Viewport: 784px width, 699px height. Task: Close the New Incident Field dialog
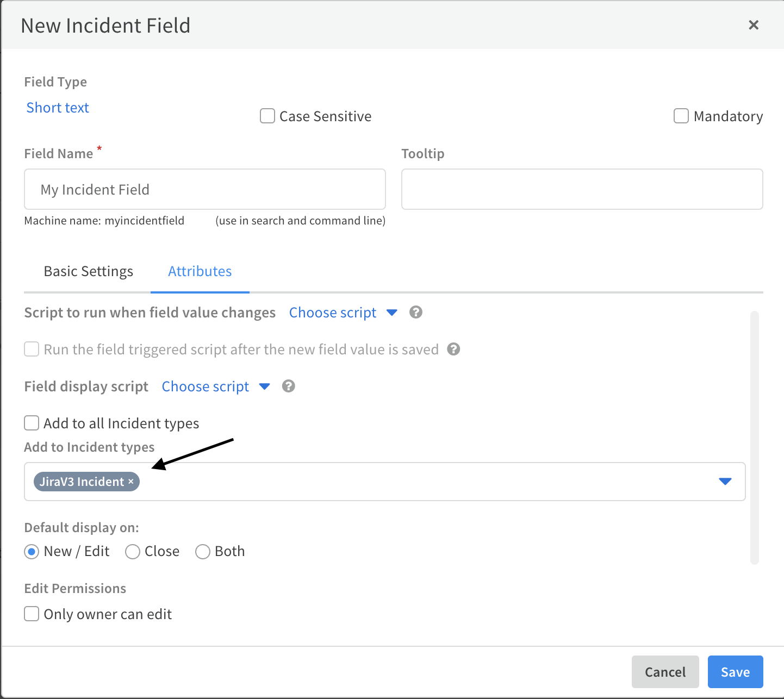click(x=754, y=25)
